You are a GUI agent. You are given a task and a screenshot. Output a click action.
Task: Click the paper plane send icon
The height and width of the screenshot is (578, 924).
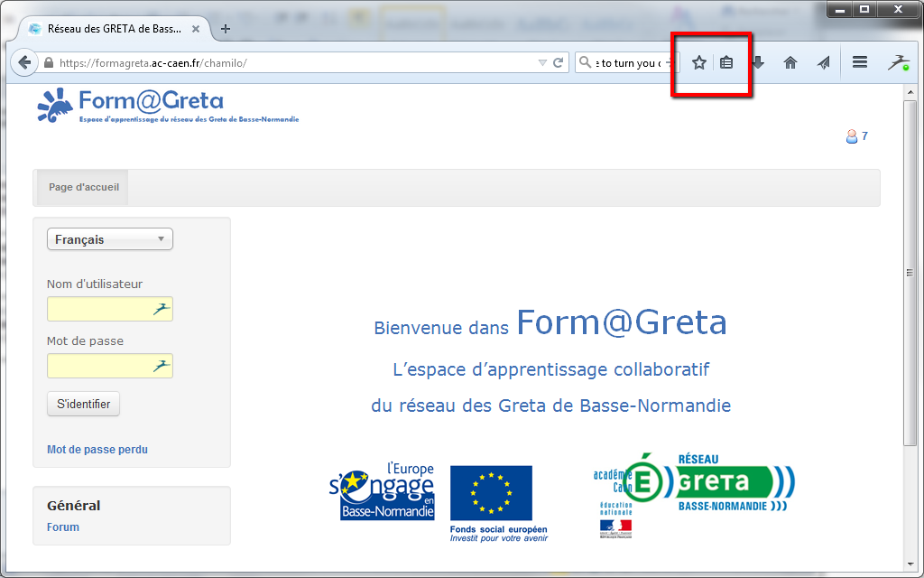824,62
